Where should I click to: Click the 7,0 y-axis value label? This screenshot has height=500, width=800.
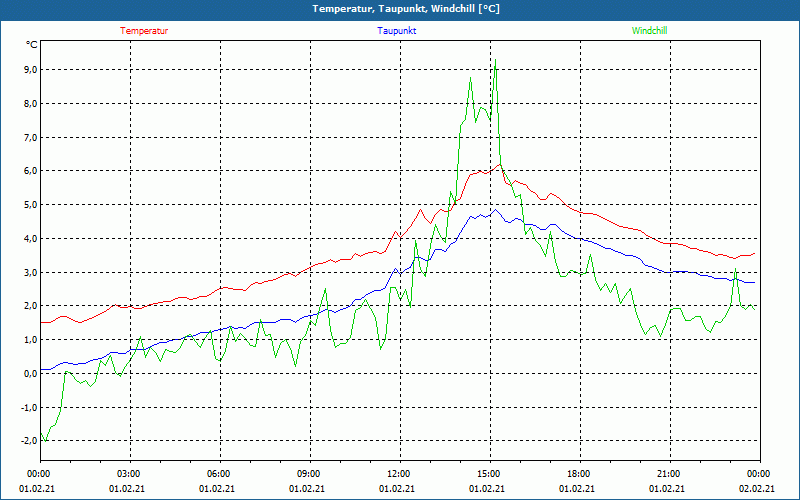click(x=30, y=137)
